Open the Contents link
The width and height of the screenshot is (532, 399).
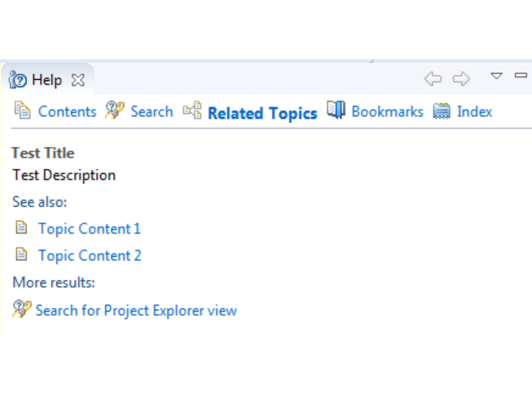click(67, 111)
